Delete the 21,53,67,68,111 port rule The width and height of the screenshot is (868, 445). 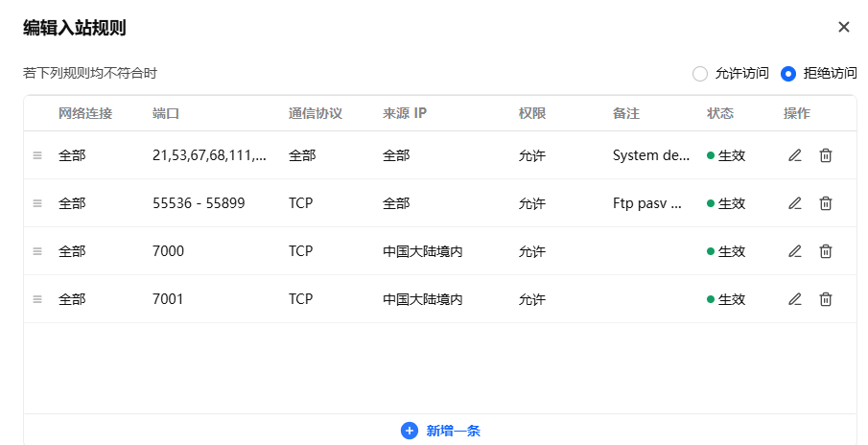click(x=826, y=155)
